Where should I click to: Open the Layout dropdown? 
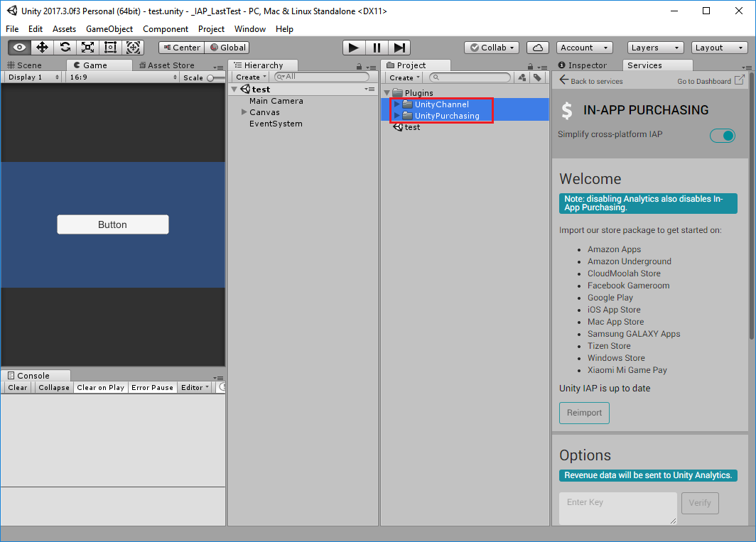pyautogui.click(x=719, y=47)
